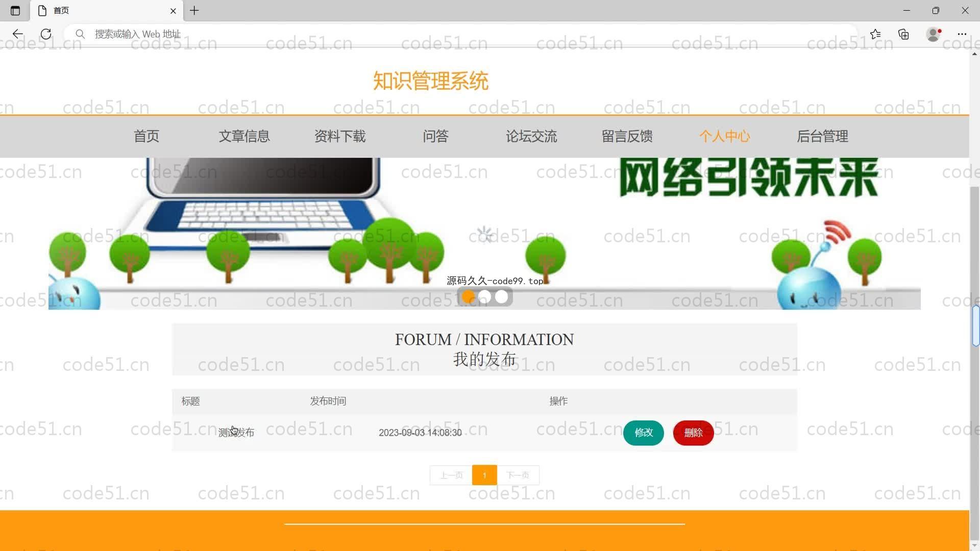Select the second carousel dot

tap(485, 296)
